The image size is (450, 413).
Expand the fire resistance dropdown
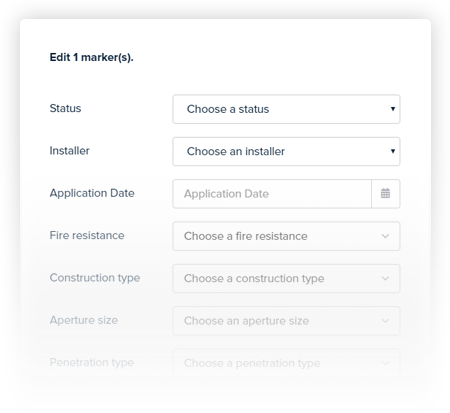(286, 236)
